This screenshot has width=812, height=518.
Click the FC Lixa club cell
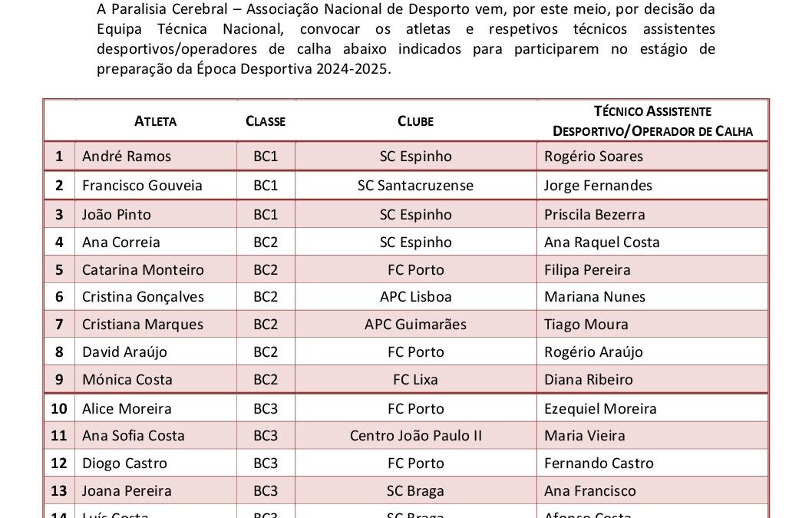(415, 380)
